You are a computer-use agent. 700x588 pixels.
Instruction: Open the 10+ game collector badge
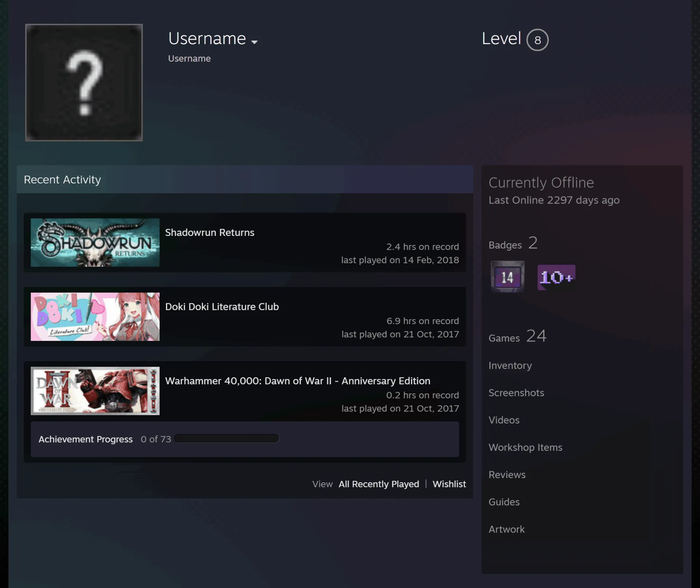point(556,277)
